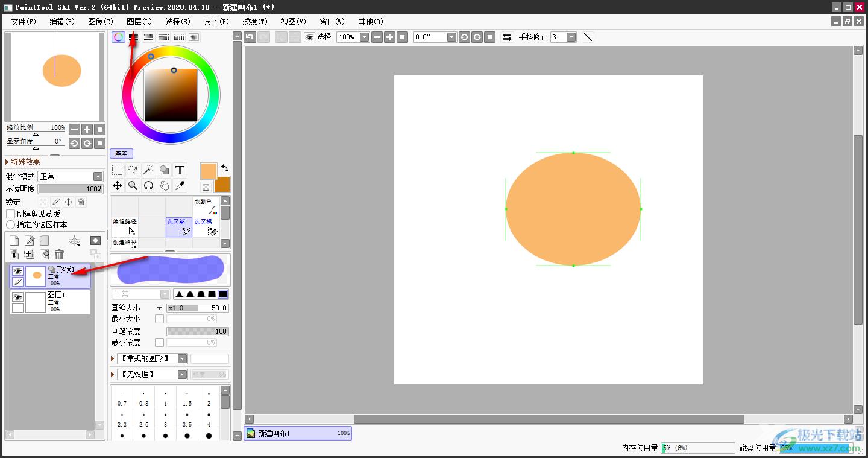Select the lasso selection tool
868x458 pixels.
tap(133, 170)
